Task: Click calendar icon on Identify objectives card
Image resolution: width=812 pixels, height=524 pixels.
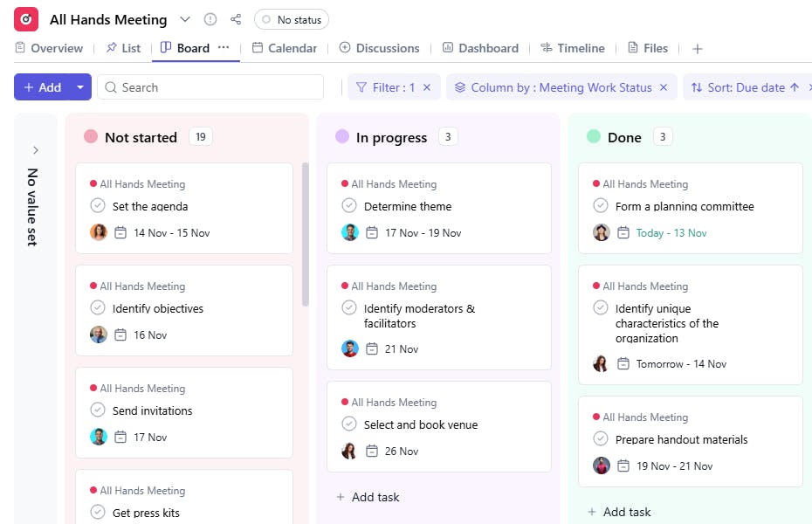Action: (x=120, y=335)
